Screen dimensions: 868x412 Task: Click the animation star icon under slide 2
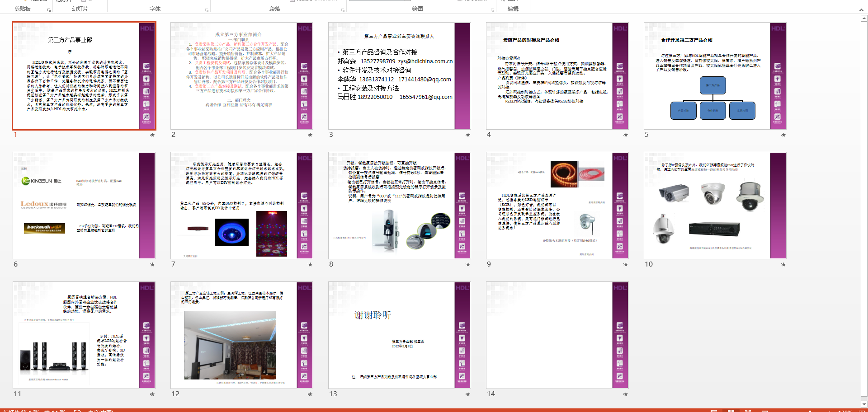click(310, 135)
